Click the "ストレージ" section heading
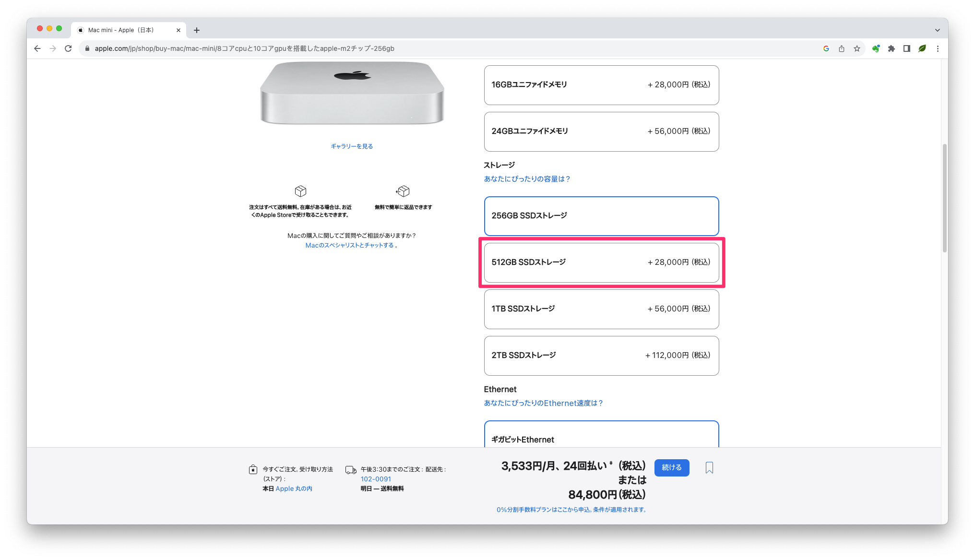The width and height of the screenshot is (975, 560). 499,165
